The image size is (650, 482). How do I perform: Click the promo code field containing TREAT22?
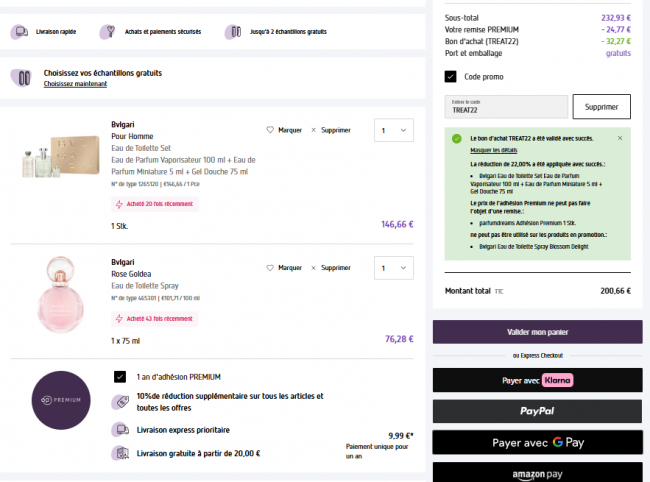click(x=506, y=108)
